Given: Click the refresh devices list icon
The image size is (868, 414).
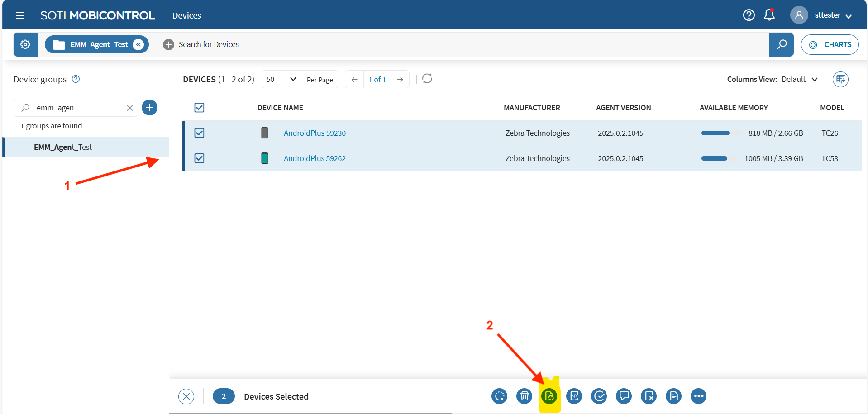Looking at the screenshot, I should point(427,79).
